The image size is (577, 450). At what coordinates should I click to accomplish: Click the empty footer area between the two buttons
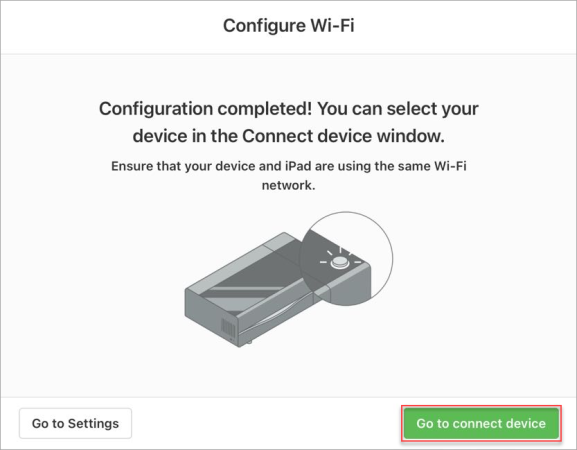pyautogui.click(x=267, y=423)
